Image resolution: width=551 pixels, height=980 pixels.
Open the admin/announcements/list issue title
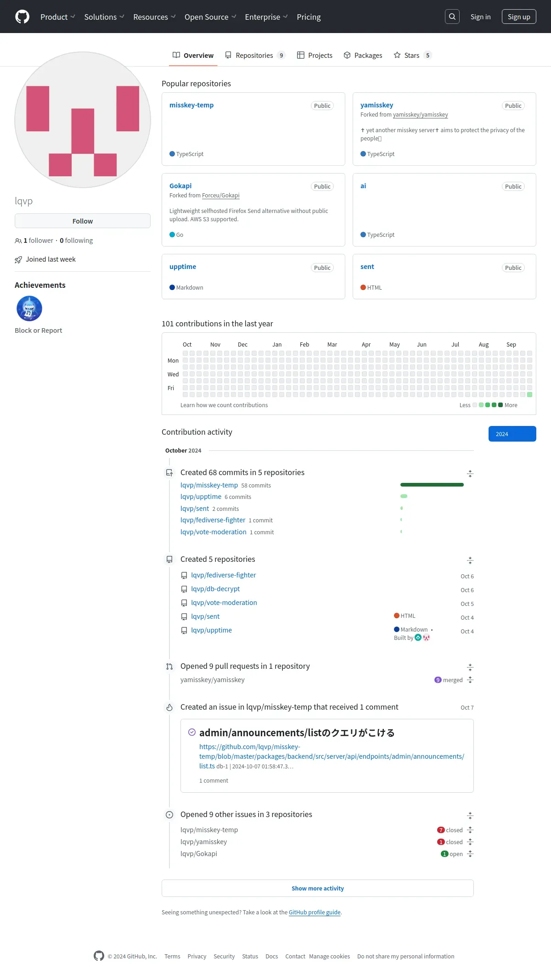pos(297,733)
